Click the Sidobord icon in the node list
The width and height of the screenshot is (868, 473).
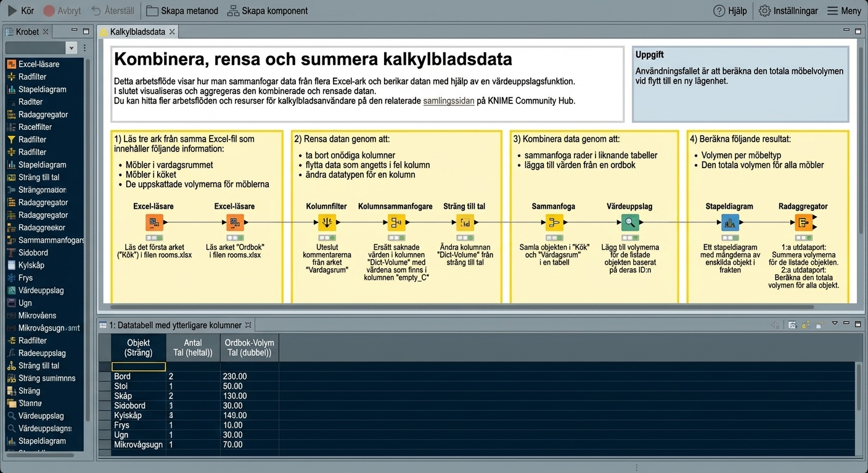(11, 253)
